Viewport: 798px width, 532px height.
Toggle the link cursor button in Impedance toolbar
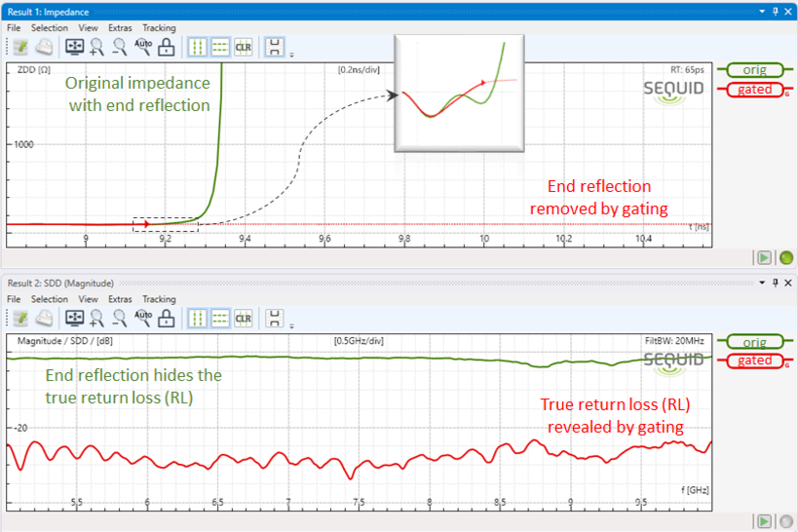275,47
